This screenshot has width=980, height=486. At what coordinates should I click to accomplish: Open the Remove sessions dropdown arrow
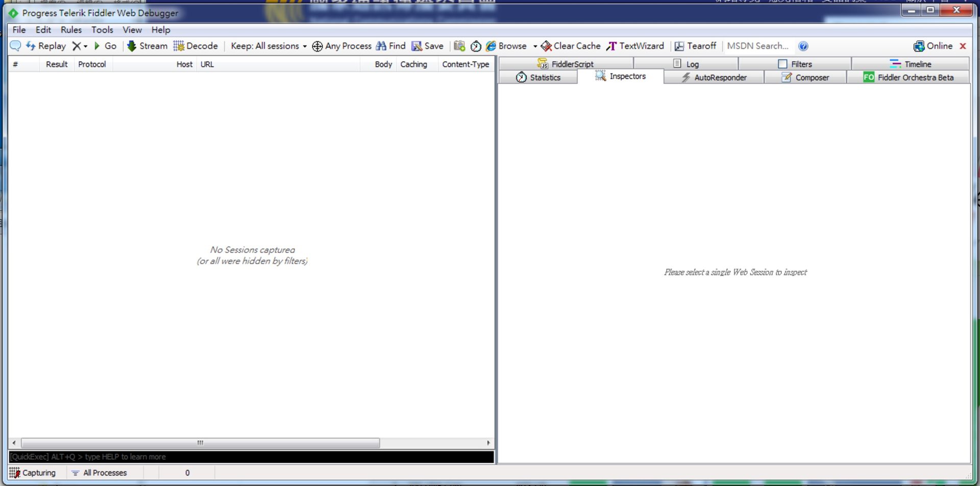pyautogui.click(x=85, y=46)
